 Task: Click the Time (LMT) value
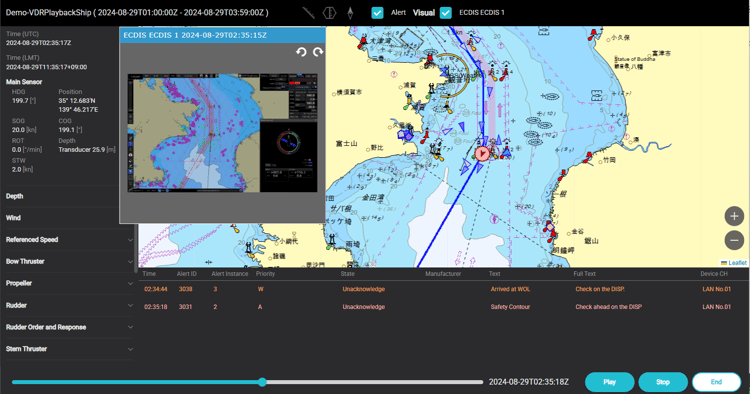click(x=46, y=67)
